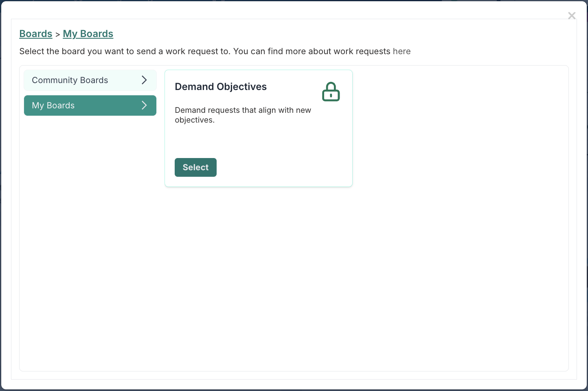Click the work request instruction sentence

tap(204, 51)
